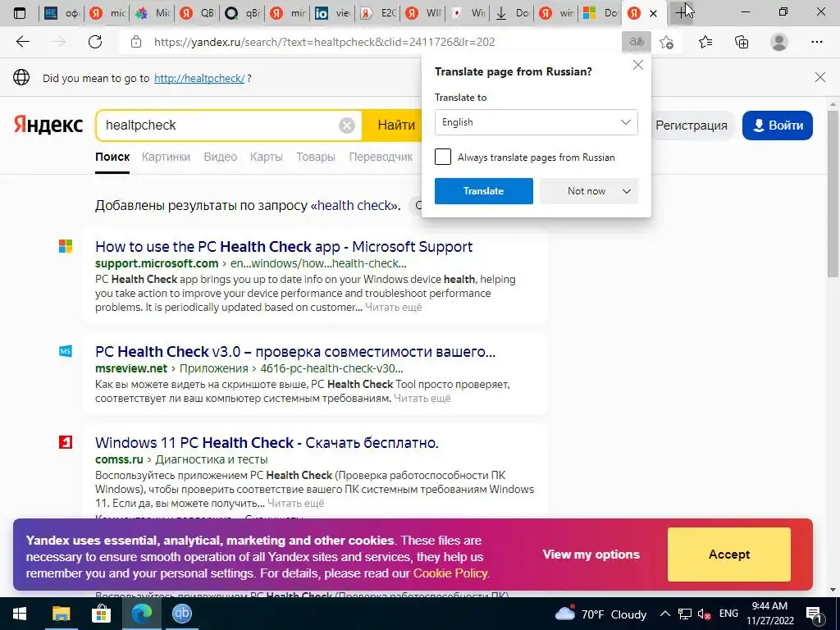840x630 pixels.
Task: Open 'How to use the PC Health Check app' result
Action: (284, 247)
